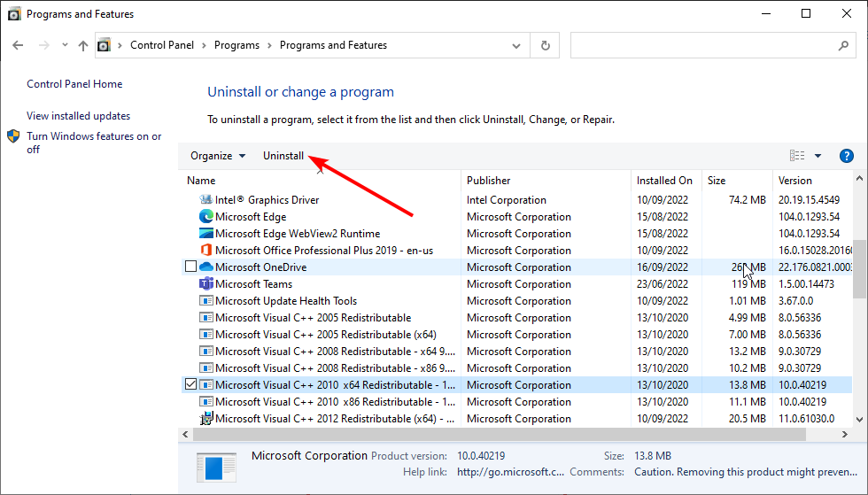
Task: Open the Help question mark icon
Action: (847, 156)
